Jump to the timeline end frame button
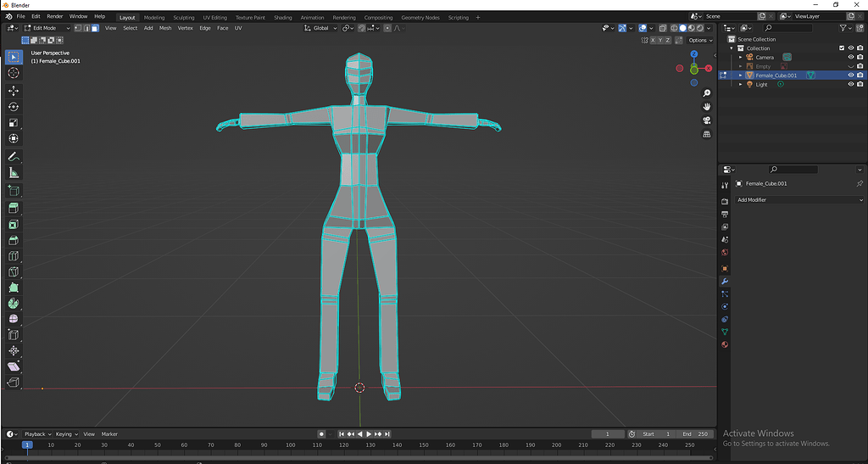The height and width of the screenshot is (464, 868). (x=387, y=434)
